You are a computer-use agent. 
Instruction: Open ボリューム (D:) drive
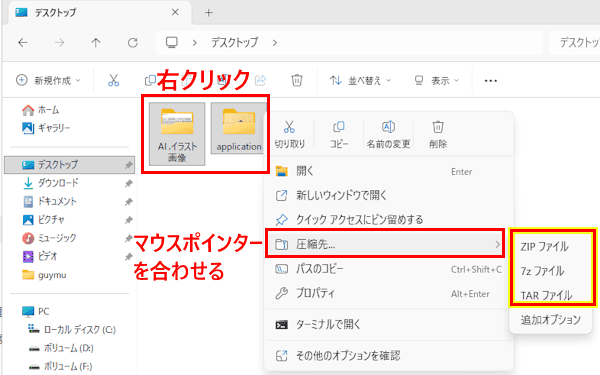pyautogui.click(x=62, y=348)
